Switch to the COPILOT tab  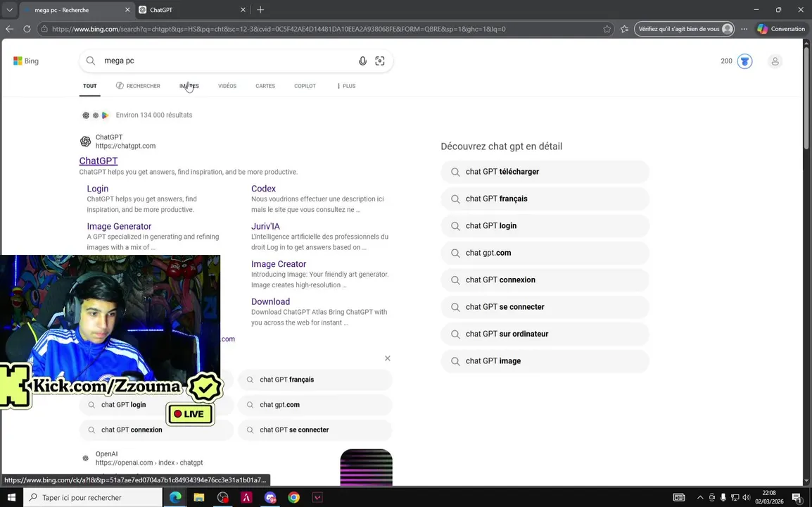pos(305,86)
